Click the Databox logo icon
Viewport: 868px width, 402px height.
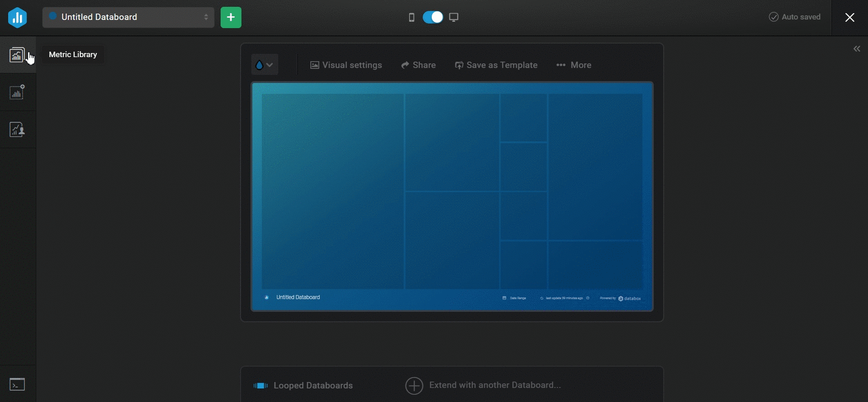pos(18,18)
